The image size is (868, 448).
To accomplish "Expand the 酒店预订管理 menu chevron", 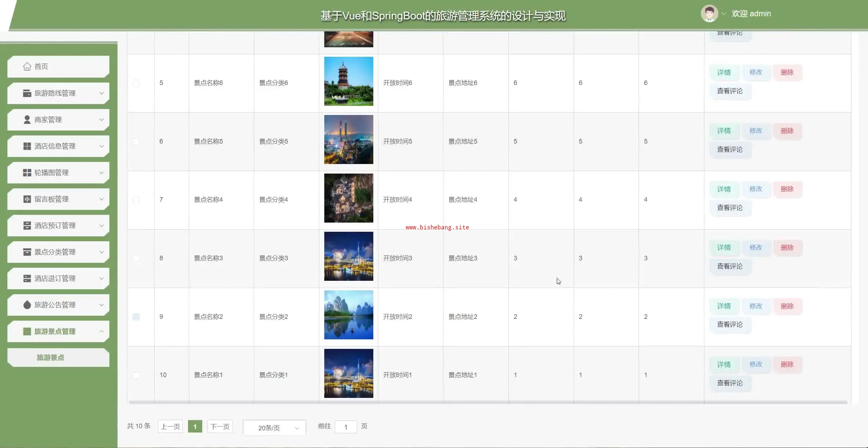I will coord(102,226).
